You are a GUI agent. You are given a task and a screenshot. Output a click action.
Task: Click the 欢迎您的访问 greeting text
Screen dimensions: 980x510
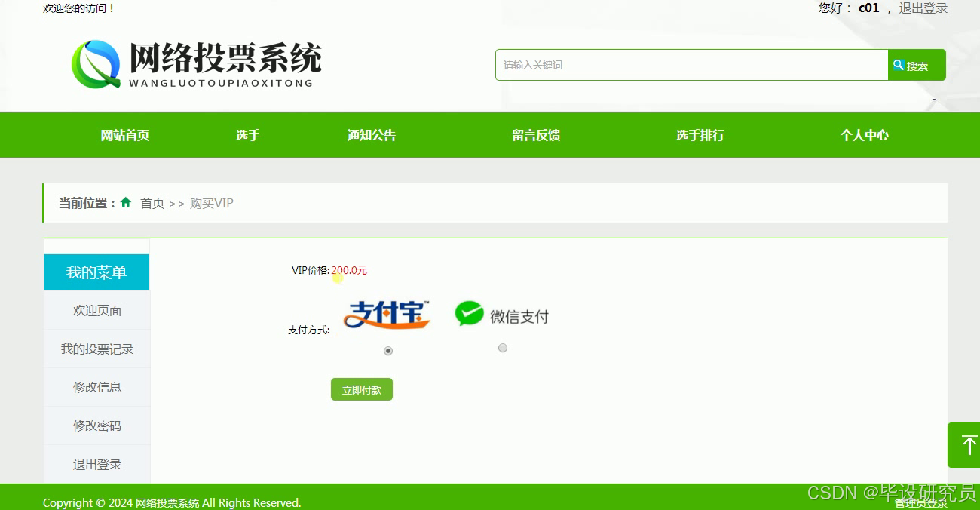coord(79,8)
